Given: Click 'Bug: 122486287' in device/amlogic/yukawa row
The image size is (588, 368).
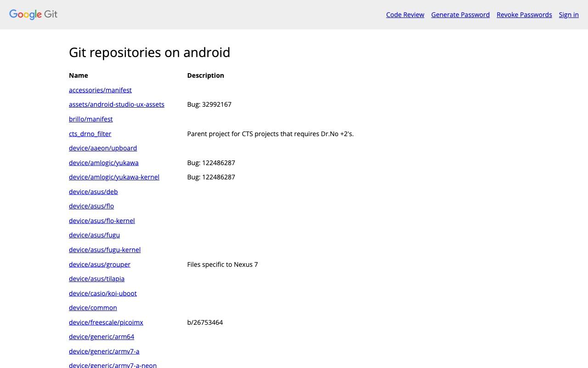Looking at the screenshot, I should [211, 163].
